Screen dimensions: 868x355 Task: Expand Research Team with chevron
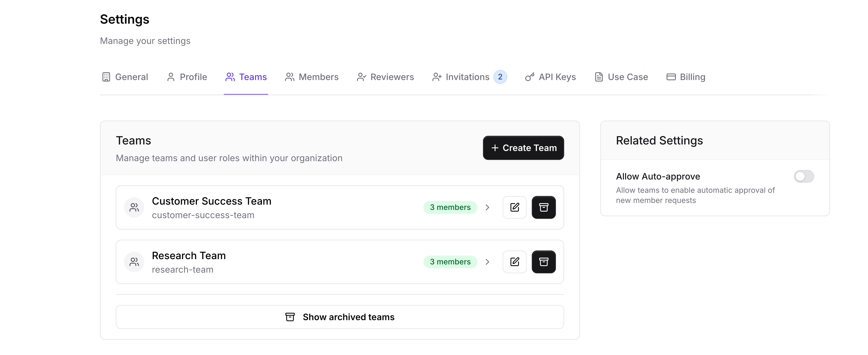coord(487,262)
